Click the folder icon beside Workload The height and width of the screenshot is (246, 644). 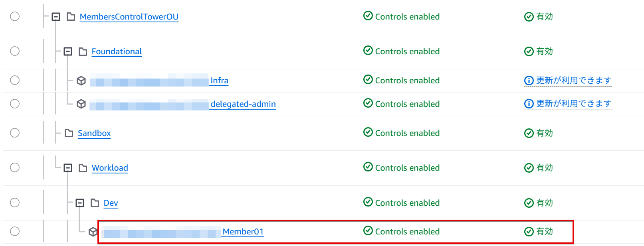[83, 168]
